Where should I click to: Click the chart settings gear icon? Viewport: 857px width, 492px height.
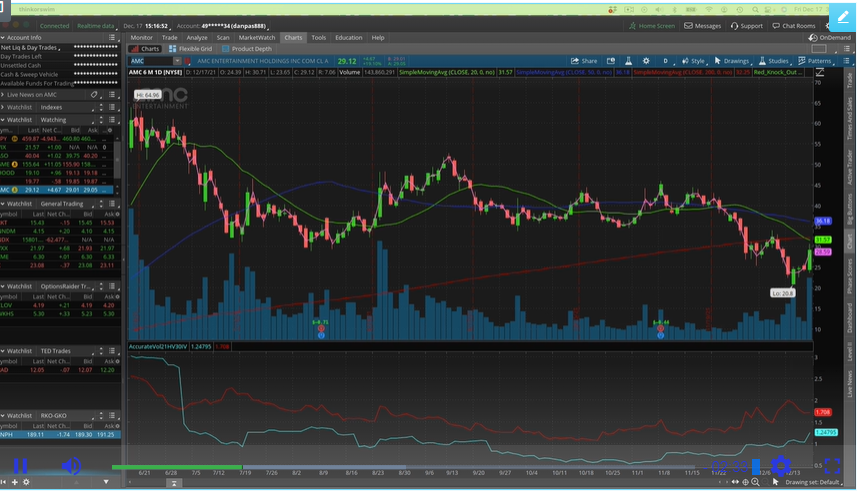click(646, 61)
